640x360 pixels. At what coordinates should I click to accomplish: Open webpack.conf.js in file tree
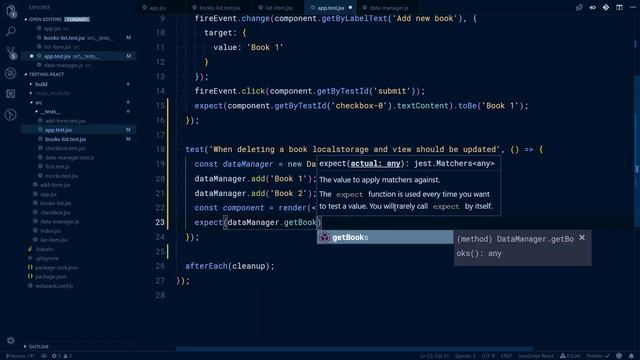(x=54, y=286)
